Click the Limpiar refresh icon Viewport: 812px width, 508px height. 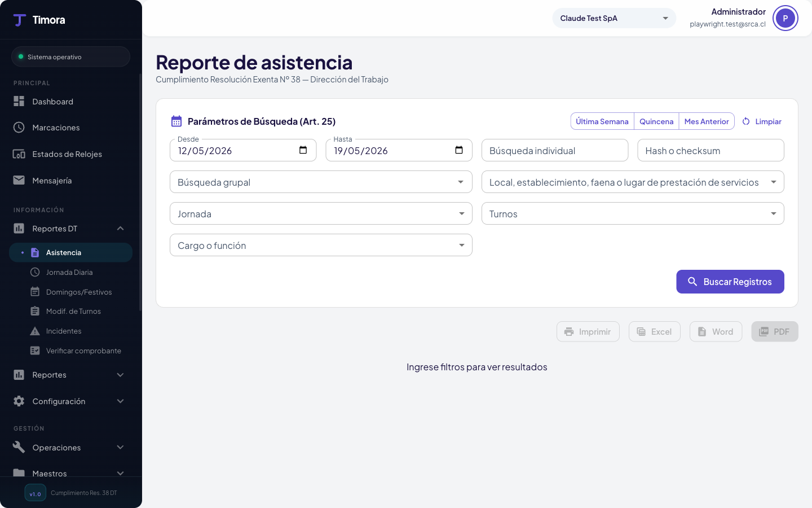click(x=746, y=121)
